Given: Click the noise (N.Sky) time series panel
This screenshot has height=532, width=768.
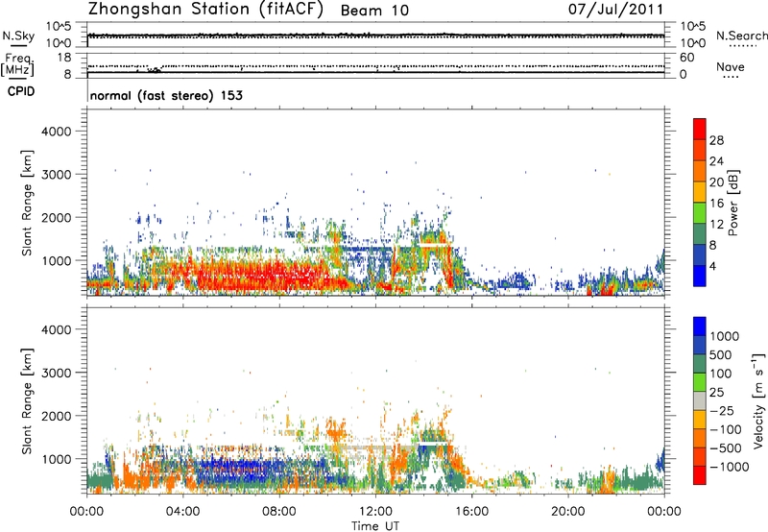Looking at the screenshot, I should click(375, 35).
